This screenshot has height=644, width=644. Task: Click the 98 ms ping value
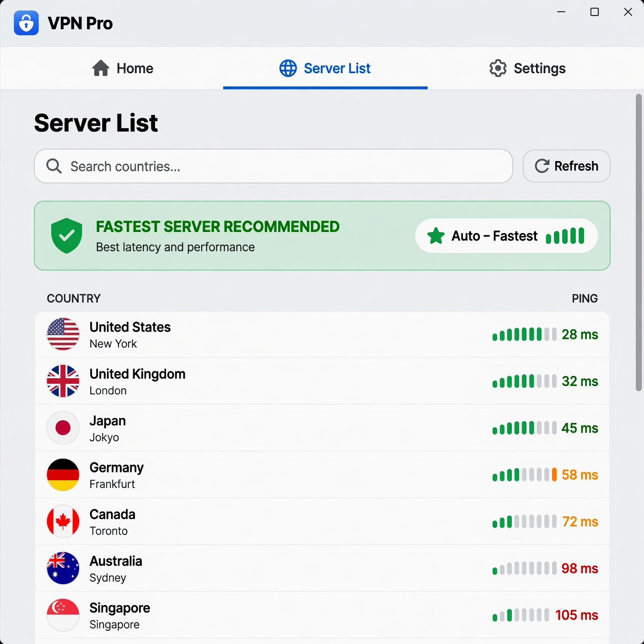point(580,568)
